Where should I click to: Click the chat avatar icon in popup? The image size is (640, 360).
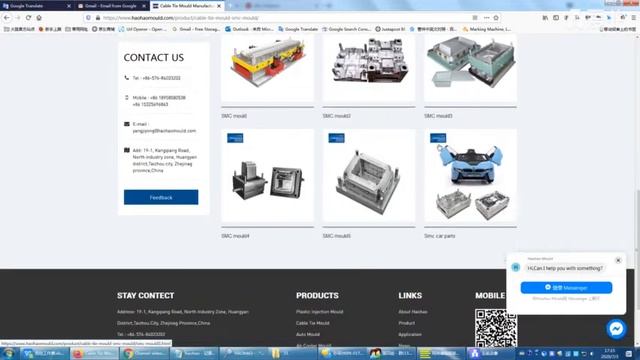click(516, 267)
